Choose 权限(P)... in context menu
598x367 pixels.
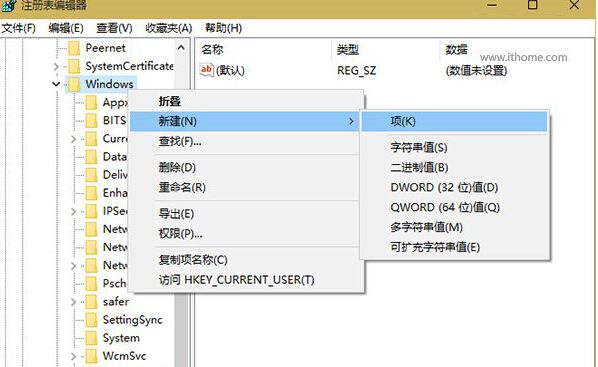(x=244, y=233)
